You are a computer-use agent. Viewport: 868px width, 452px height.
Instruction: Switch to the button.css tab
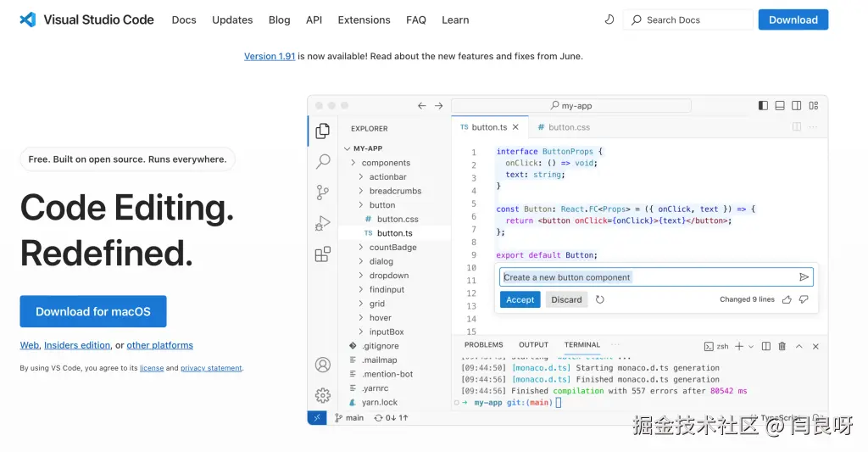tap(564, 127)
